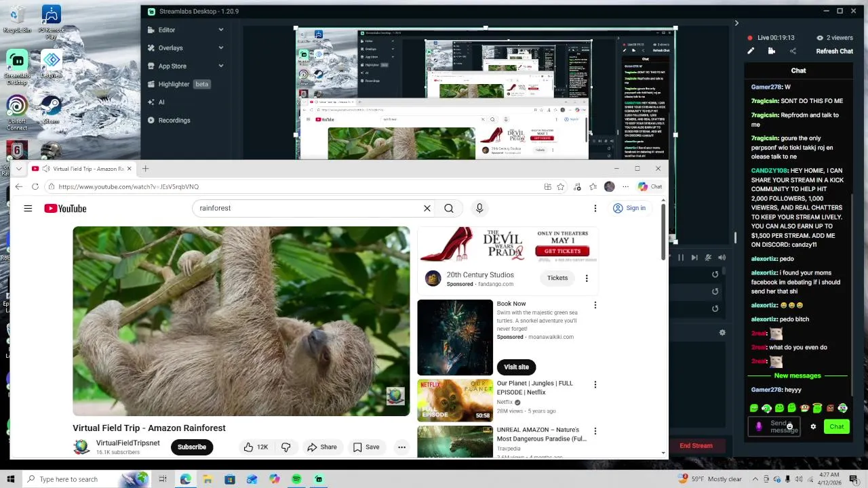
Task: Click the skip-forward icon in Streamlabs controls
Action: tap(694, 258)
